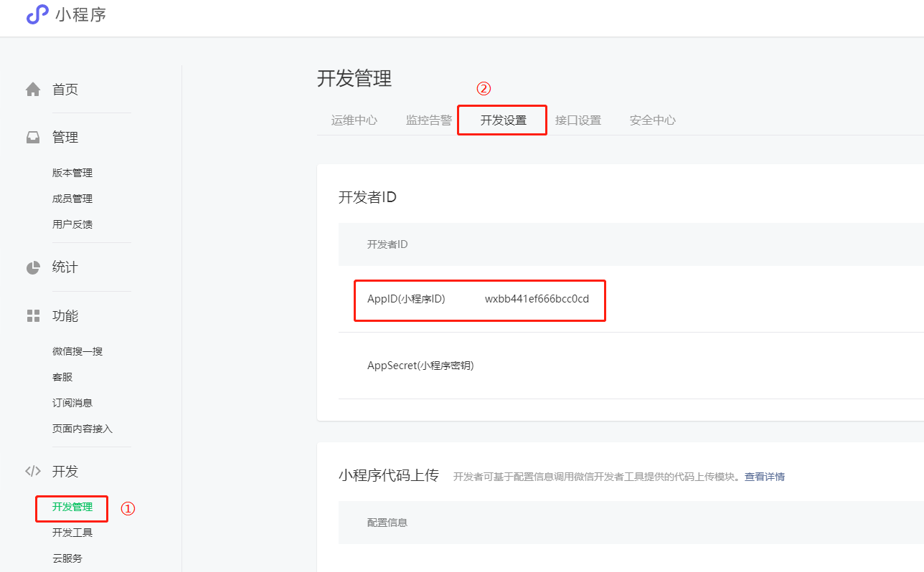Open 微信搜一搜 under 功能

coord(77,351)
